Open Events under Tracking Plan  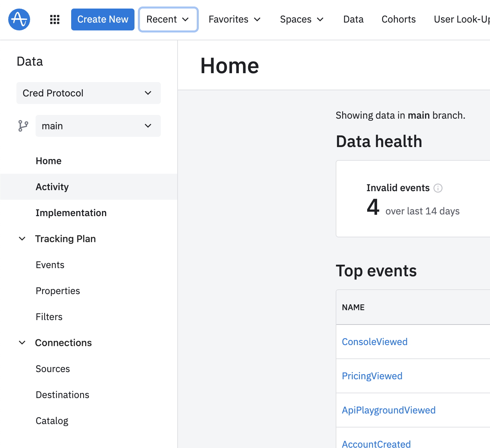[x=50, y=265]
